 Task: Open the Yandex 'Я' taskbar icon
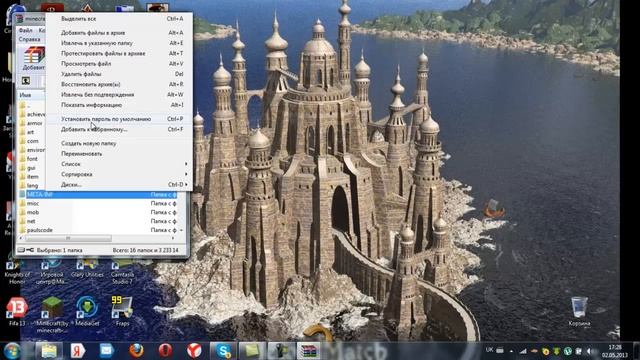click(x=78, y=351)
